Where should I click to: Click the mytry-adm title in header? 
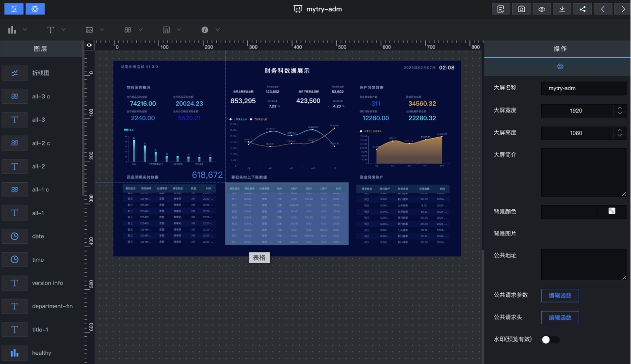[x=324, y=9]
